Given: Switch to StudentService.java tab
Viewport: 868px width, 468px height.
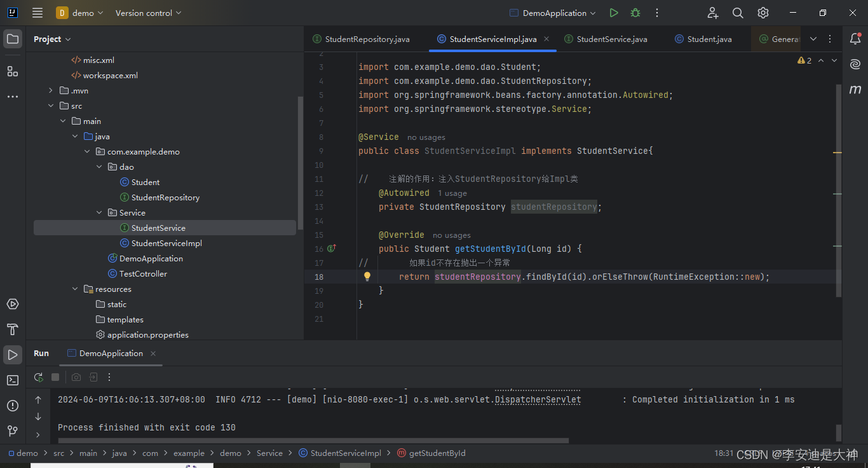Looking at the screenshot, I should click(x=606, y=39).
